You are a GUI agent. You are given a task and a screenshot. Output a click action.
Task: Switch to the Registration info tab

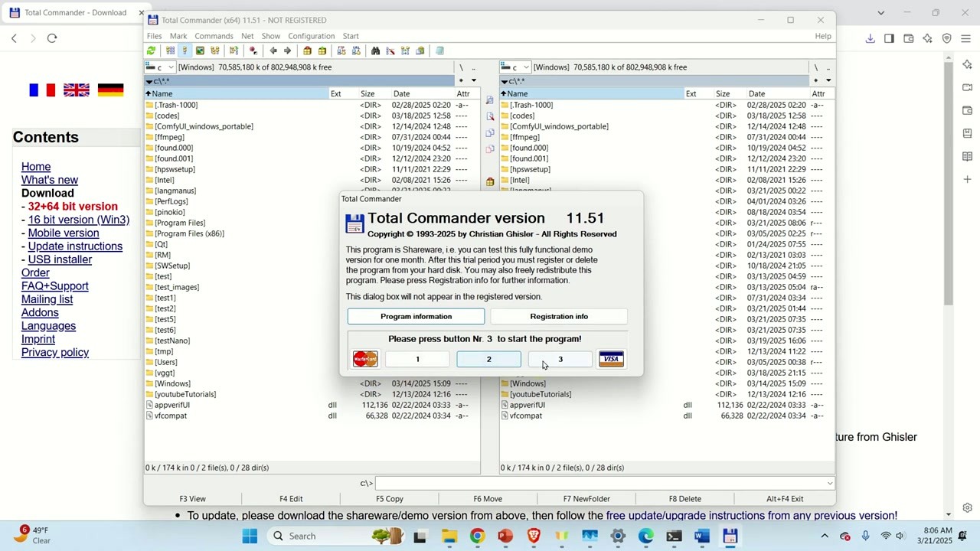[559, 316]
